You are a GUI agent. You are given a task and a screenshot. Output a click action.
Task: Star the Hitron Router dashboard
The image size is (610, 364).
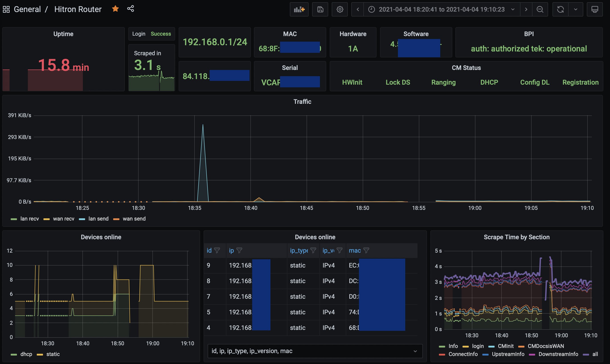[x=115, y=9]
